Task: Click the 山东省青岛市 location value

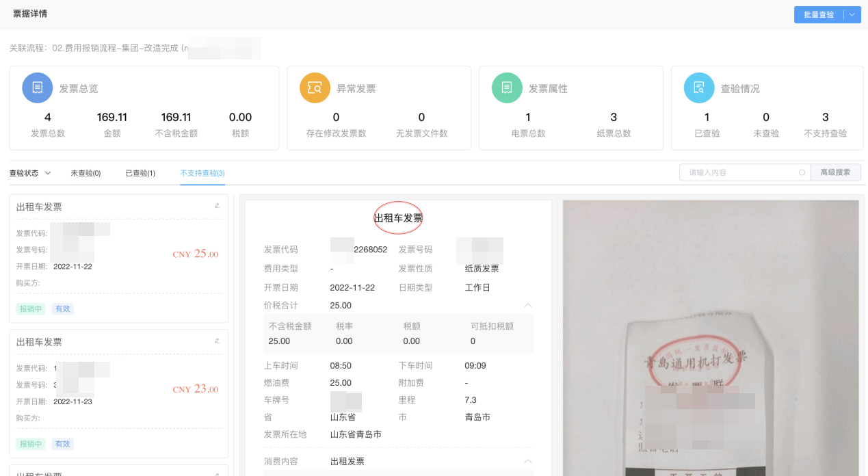Action: [356, 434]
